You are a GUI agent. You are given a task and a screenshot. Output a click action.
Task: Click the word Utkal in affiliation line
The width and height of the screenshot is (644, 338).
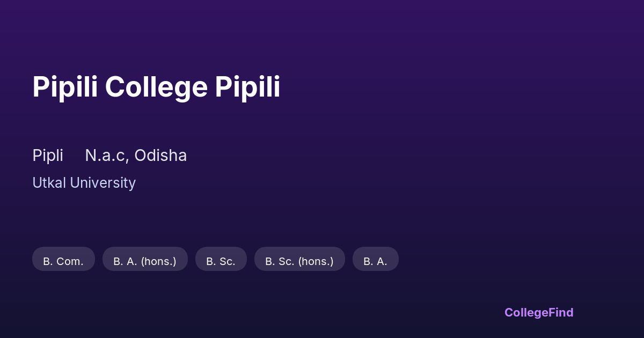click(49, 183)
